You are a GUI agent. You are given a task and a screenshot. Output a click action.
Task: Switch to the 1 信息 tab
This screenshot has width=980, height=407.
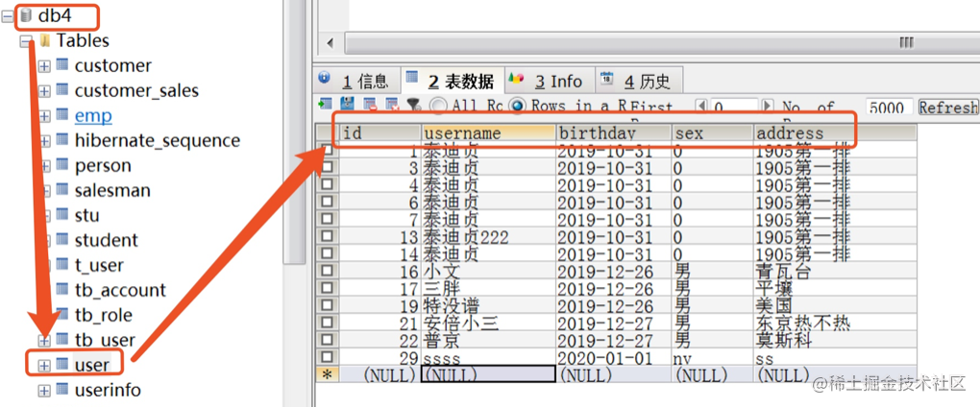pyautogui.click(x=356, y=81)
